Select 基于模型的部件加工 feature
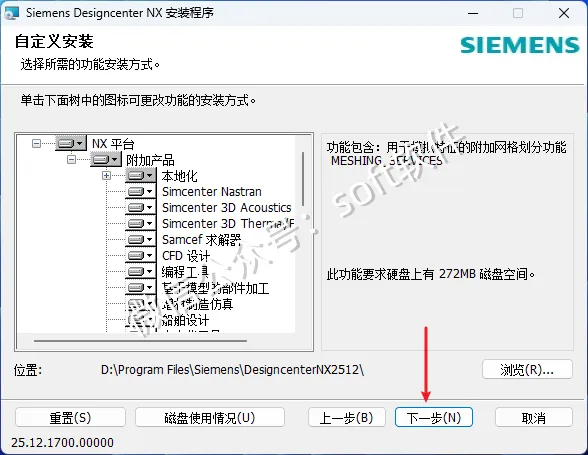588x455 pixels. pyautogui.click(x=215, y=288)
